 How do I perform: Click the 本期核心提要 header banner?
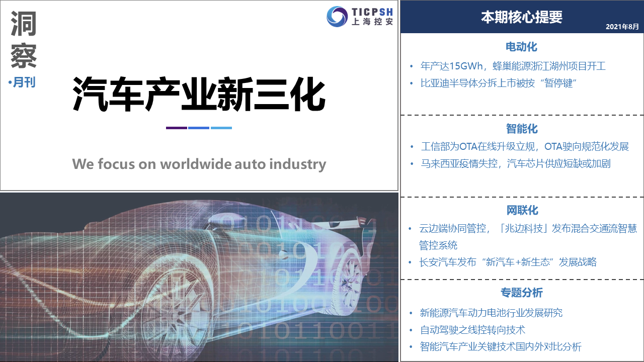[x=522, y=17]
